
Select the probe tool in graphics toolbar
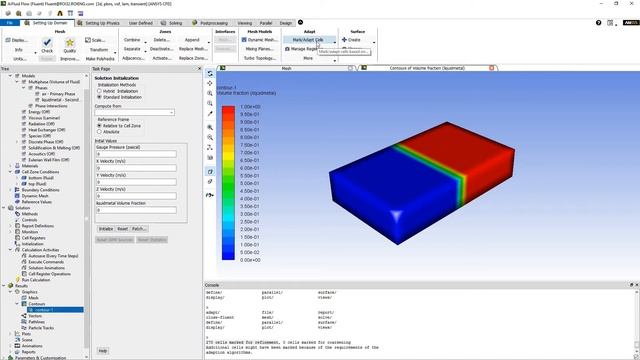[210, 114]
